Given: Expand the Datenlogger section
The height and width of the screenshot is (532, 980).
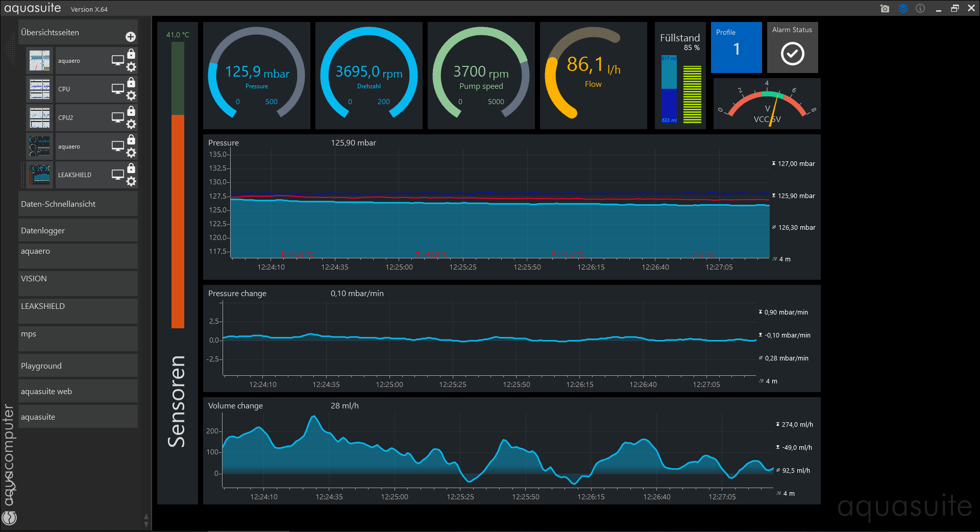Looking at the screenshot, I should (x=78, y=230).
